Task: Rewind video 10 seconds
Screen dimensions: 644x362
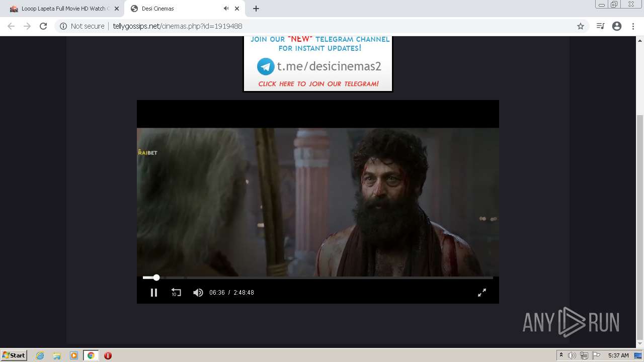Action: click(176, 292)
